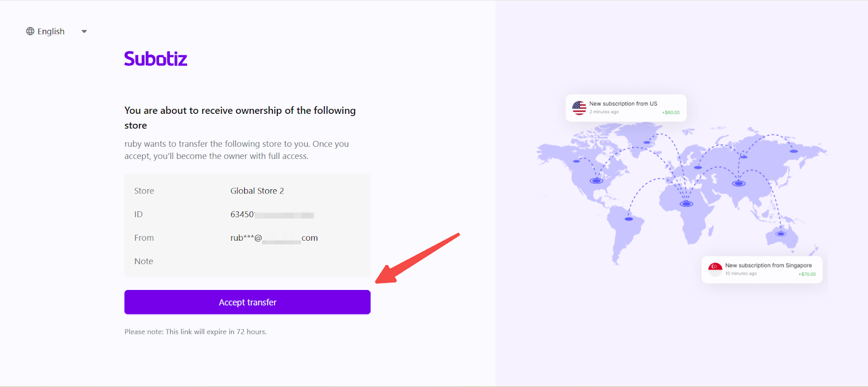Screen dimensions: 868x387
Task: Select the New subscription from US card
Action: pos(626,108)
